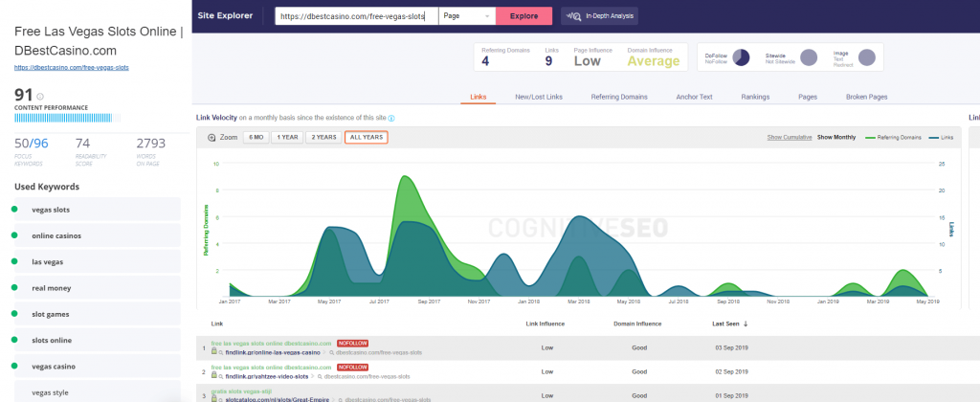Viewport: 980px width, 402px height.
Task: Click the 'vegas slots' keyword row
Action: coord(97,210)
